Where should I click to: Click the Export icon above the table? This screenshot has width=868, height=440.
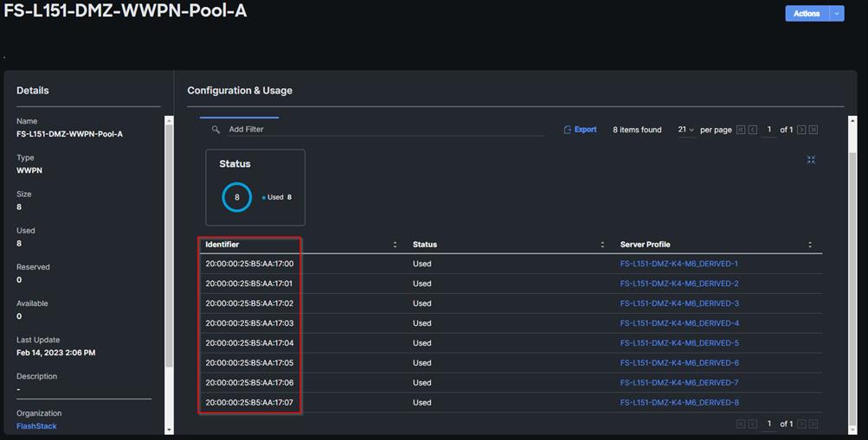(568, 130)
